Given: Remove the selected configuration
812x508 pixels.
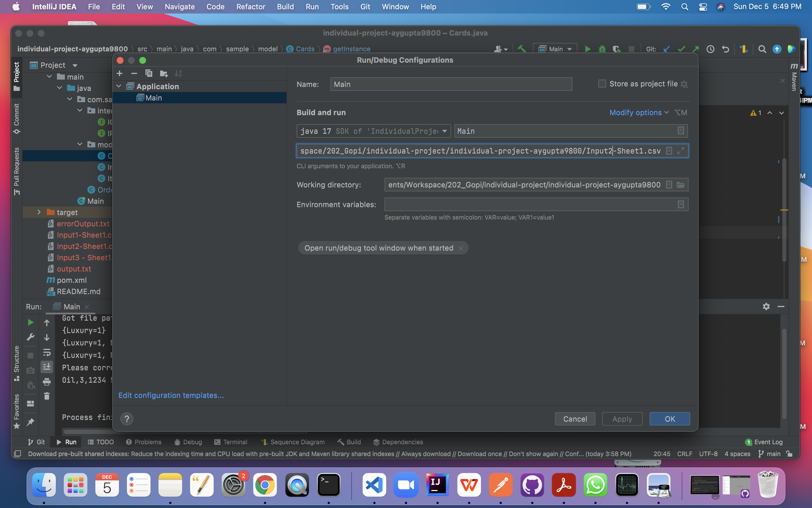Looking at the screenshot, I should (x=134, y=74).
